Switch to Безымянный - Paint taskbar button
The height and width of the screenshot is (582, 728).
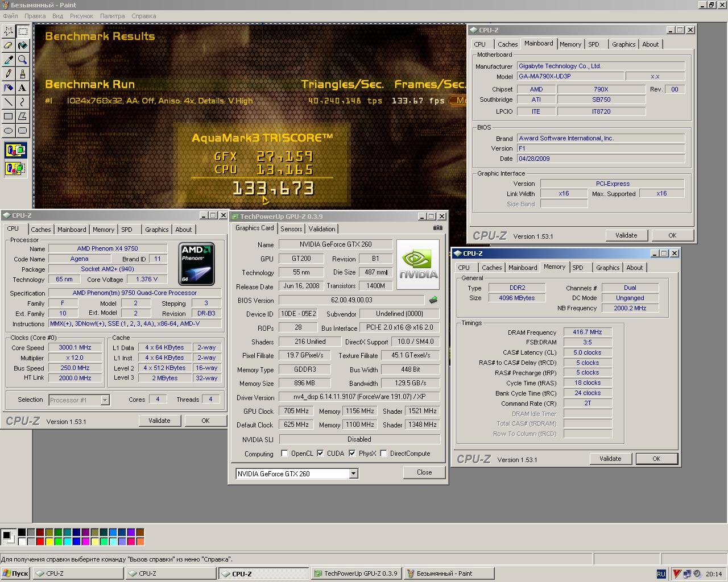coord(449,573)
